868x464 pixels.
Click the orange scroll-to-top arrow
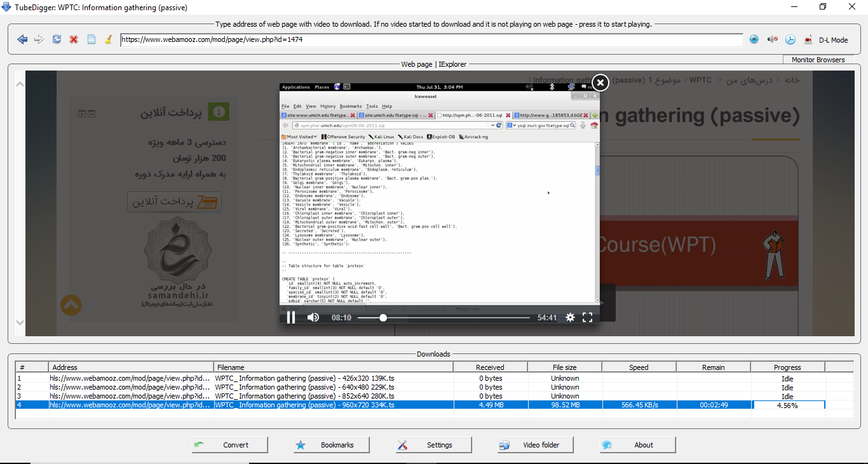click(x=71, y=305)
